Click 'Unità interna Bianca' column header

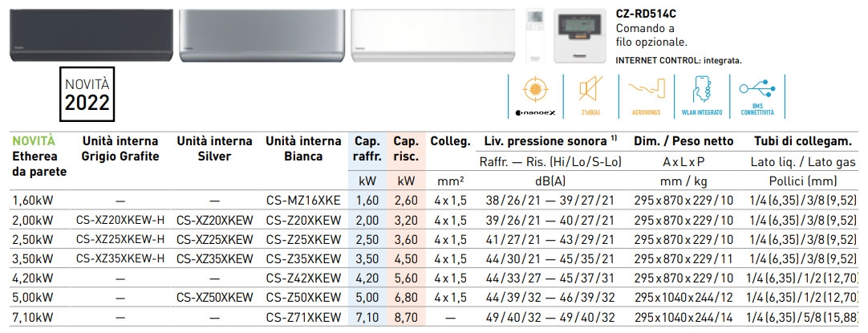(303, 149)
